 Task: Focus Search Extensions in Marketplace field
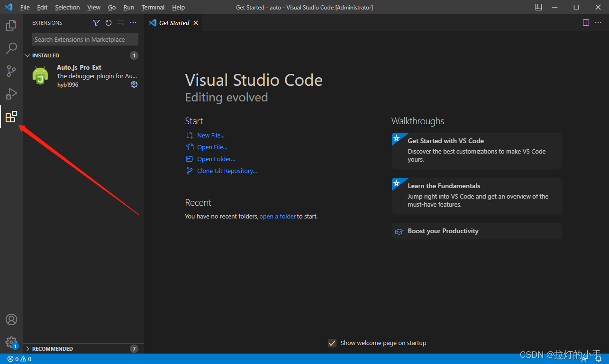point(85,40)
